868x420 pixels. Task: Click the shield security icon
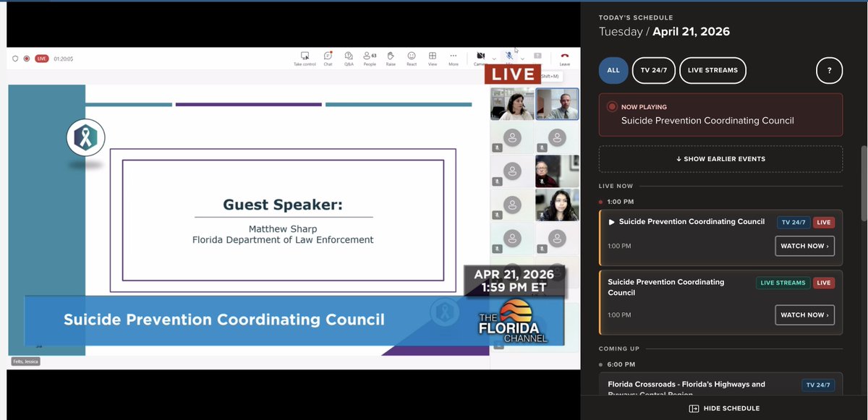pos(15,59)
